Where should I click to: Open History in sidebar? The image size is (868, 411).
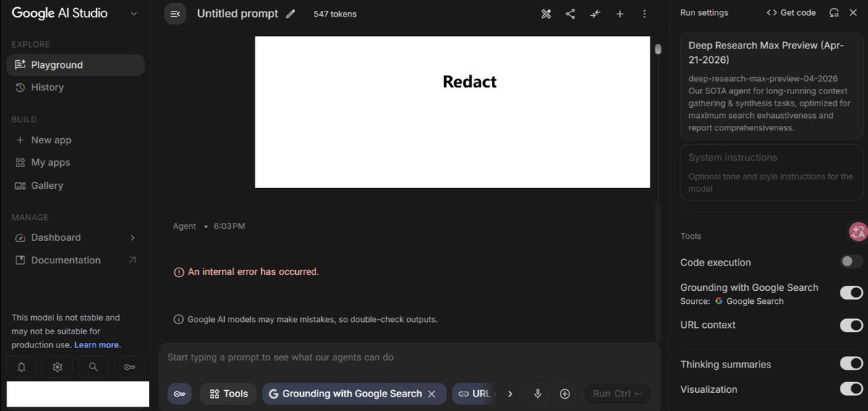75,87
